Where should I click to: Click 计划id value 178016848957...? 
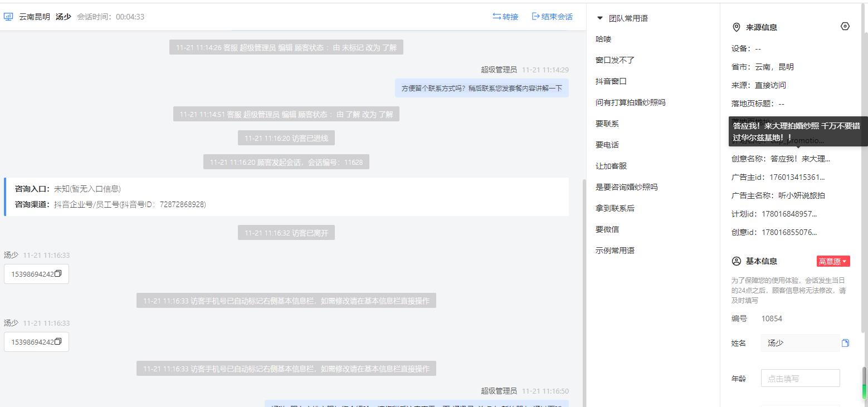[789, 214]
